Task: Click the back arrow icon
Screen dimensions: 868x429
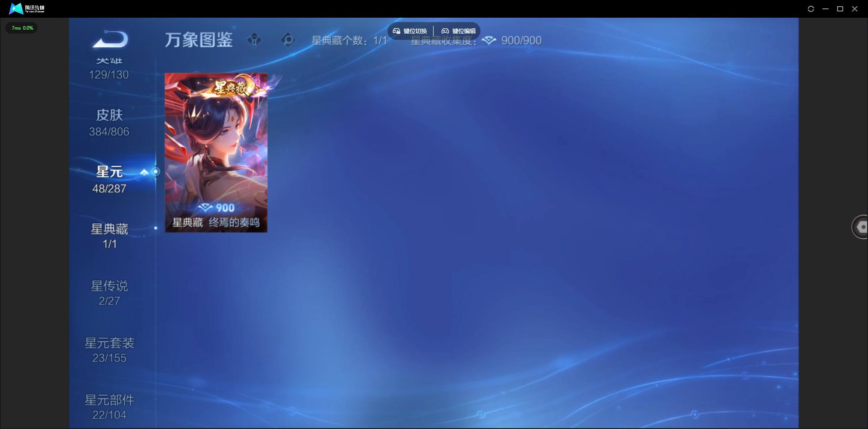Action: coord(110,39)
